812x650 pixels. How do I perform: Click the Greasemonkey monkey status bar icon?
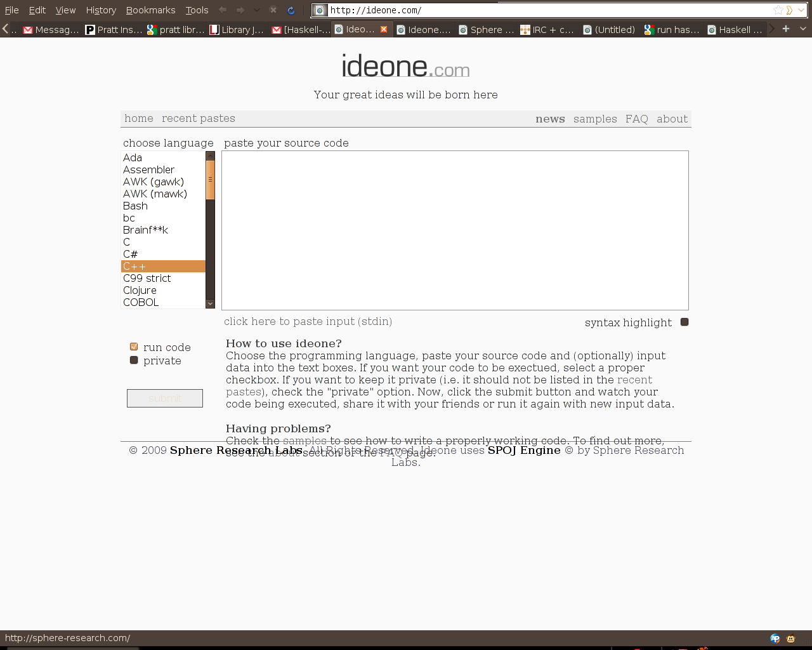tap(790, 639)
